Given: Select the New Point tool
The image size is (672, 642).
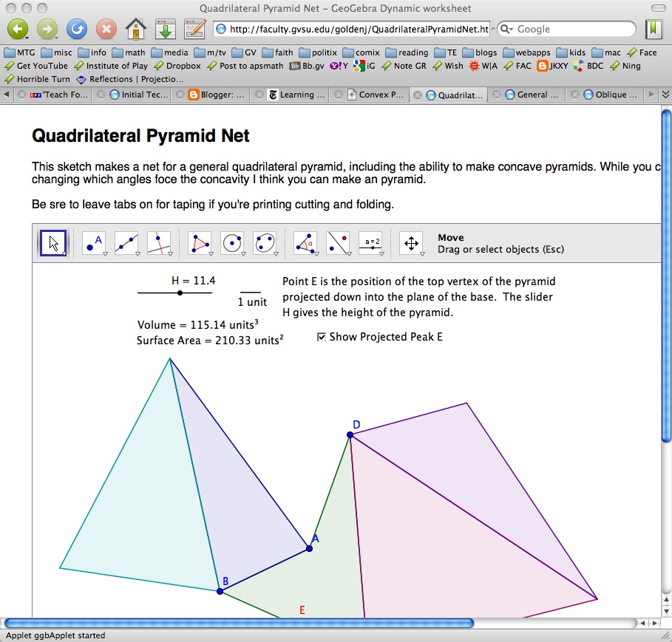Looking at the screenshot, I should (93, 242).
